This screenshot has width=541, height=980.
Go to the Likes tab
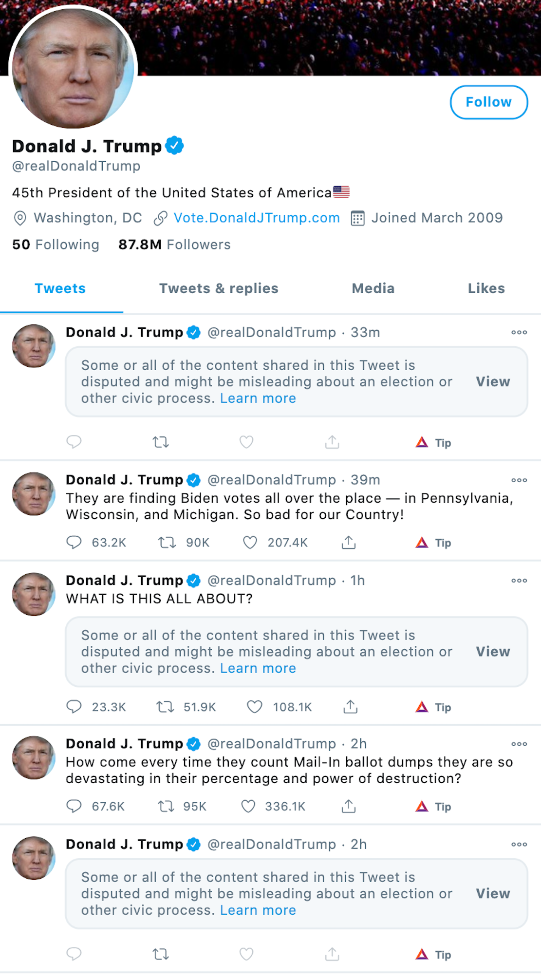pyautogui.click(x=486, y=288)
